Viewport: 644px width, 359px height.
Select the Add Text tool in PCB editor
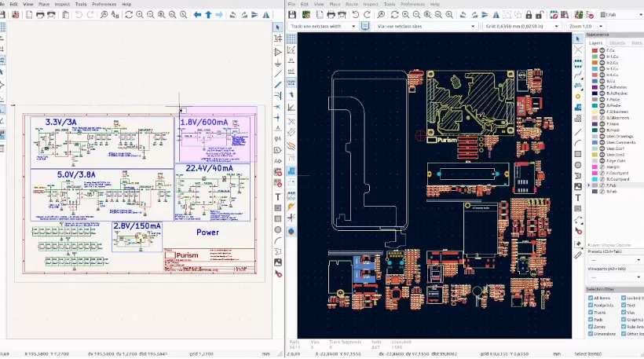(x=578, y=198)
